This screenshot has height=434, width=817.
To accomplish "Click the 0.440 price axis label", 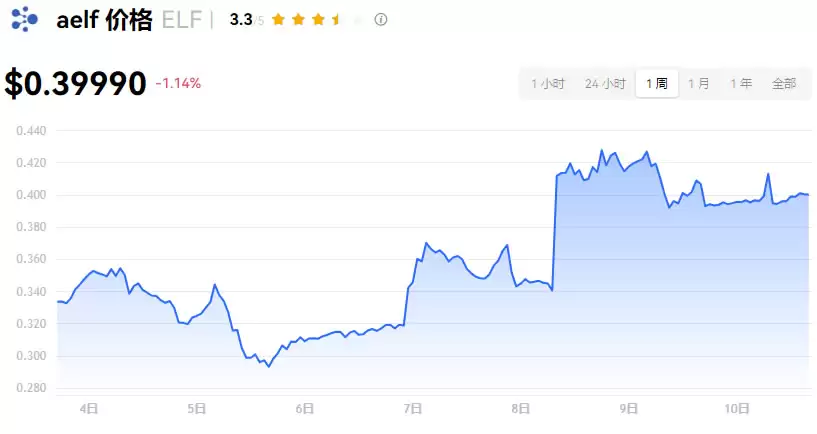I will (x=33, y=130).
